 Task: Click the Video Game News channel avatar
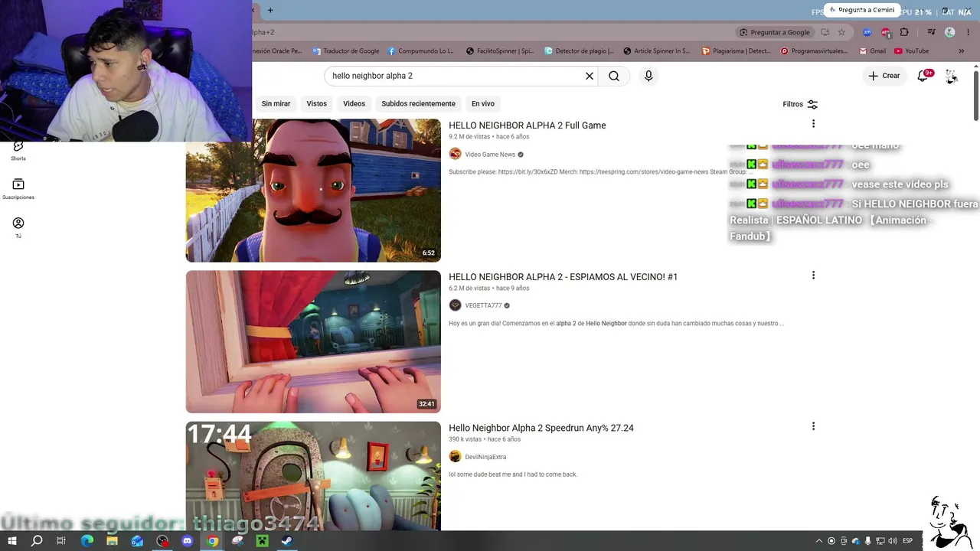click(x=455, y=154)
